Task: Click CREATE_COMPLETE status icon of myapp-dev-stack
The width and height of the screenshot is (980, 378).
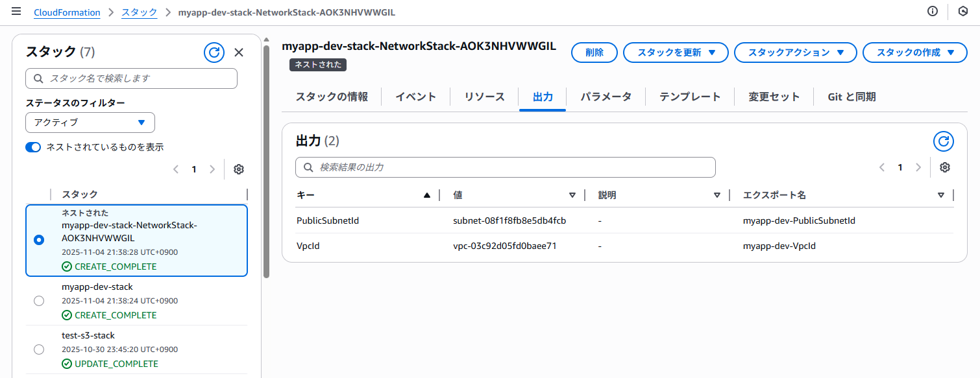Action: 67,315
